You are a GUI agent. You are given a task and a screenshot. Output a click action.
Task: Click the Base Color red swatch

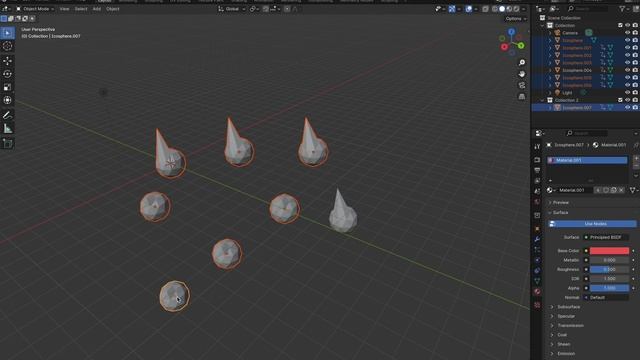tap(609, 251)
